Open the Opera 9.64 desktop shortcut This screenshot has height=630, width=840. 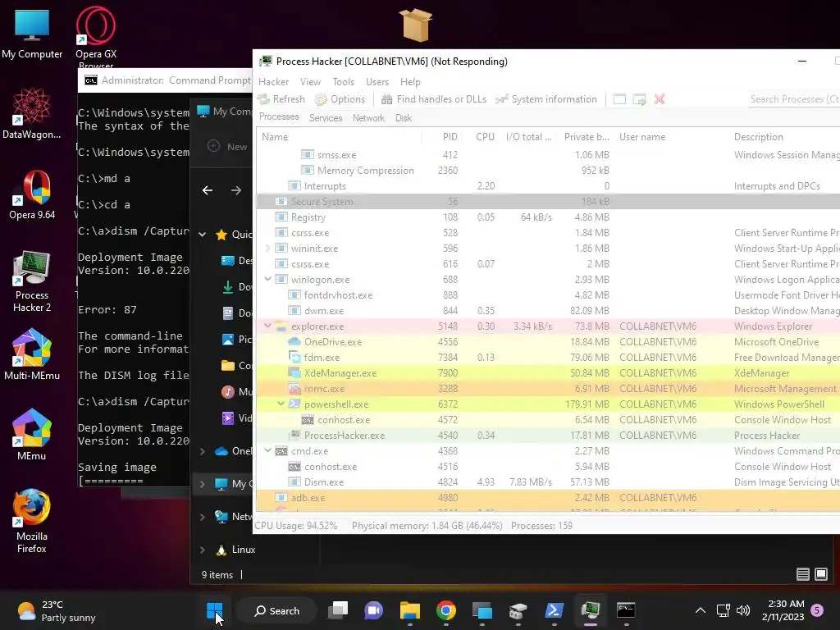point(32,195)
